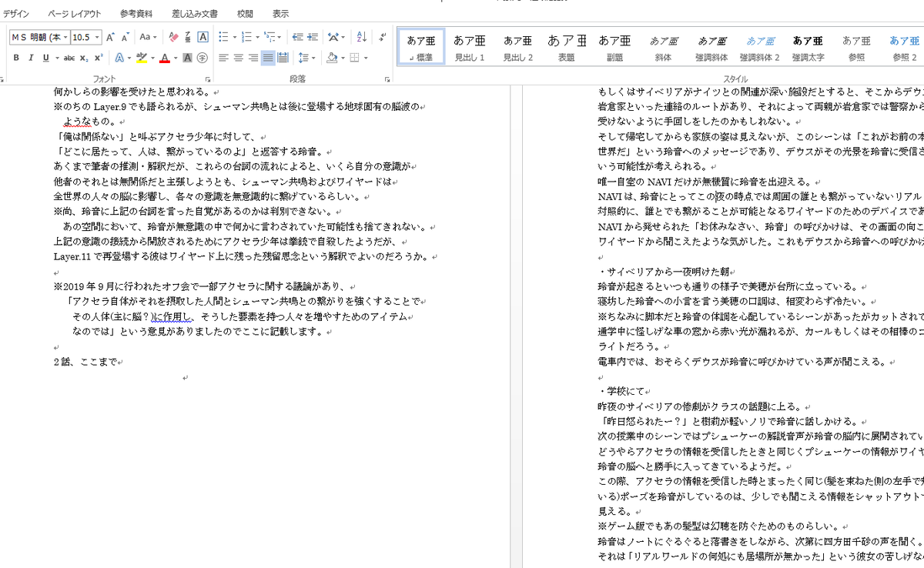The image size is (924, 568).
Task: Switch to the デザイン tab
Action: pos(17,14)
